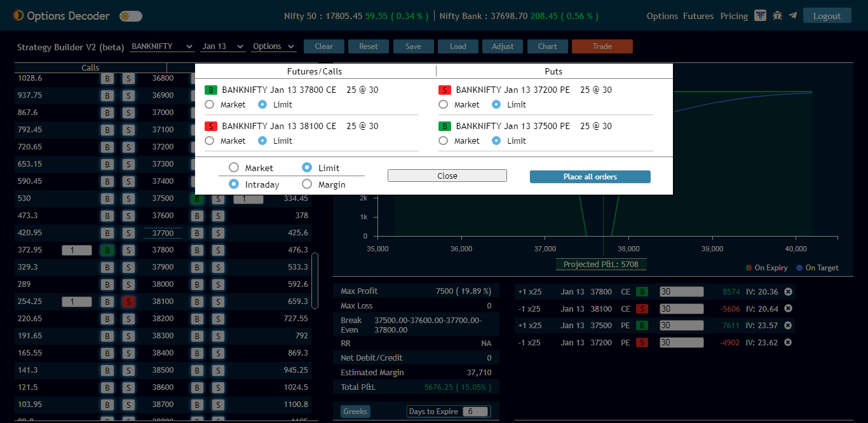Viewport: 868px width, 423px height.
Task: Open Options in top navigation
Action: pos(663,16)
